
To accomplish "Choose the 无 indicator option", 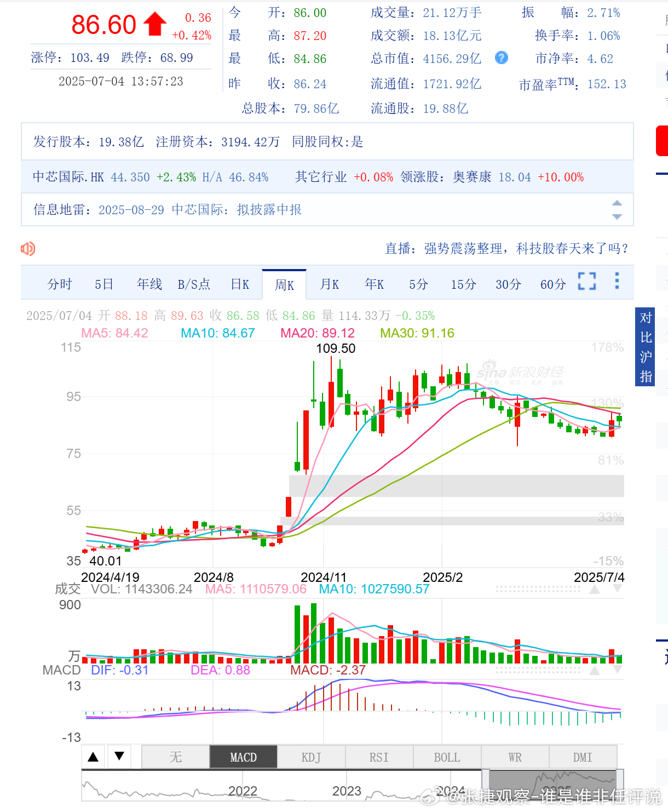I will [x=175, y=757].
